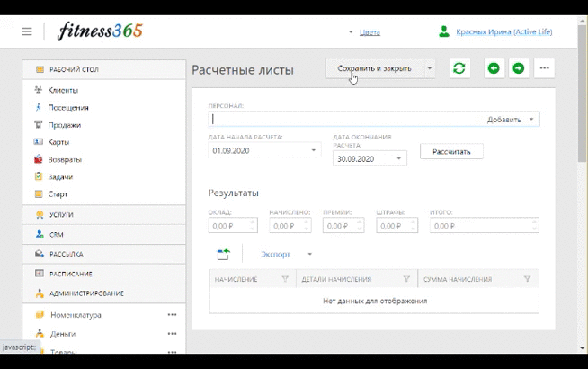Screen dimensions: 588x369
Task: Filter the Начисление column
Action: 285,279
